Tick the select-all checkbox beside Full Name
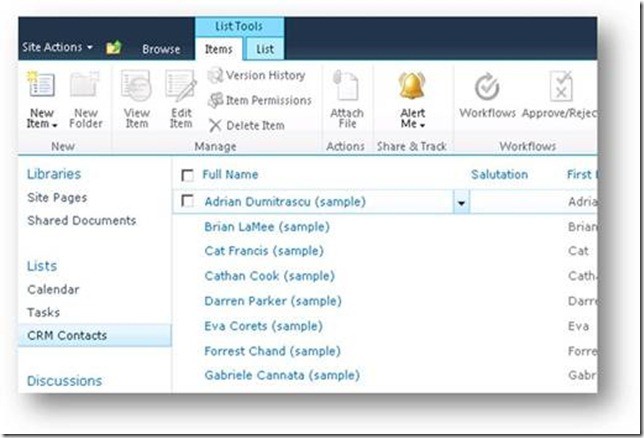644x438 pixels. [187, 175]
